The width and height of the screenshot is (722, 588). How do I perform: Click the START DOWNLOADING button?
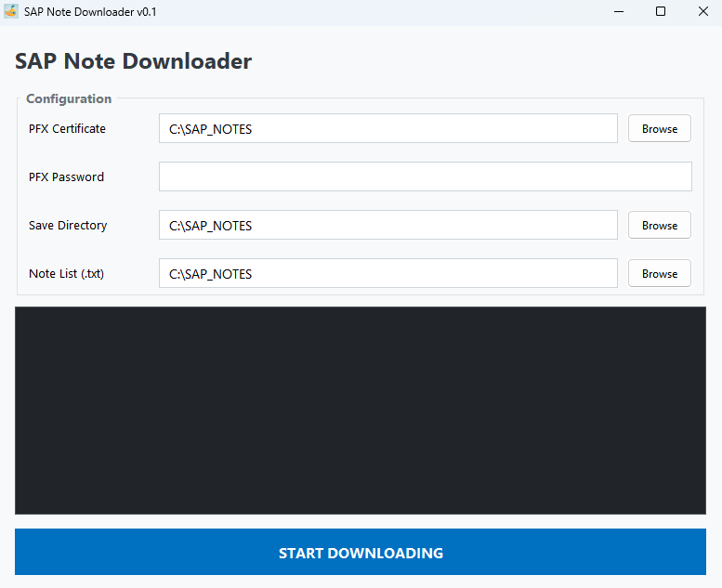(361, 552)
